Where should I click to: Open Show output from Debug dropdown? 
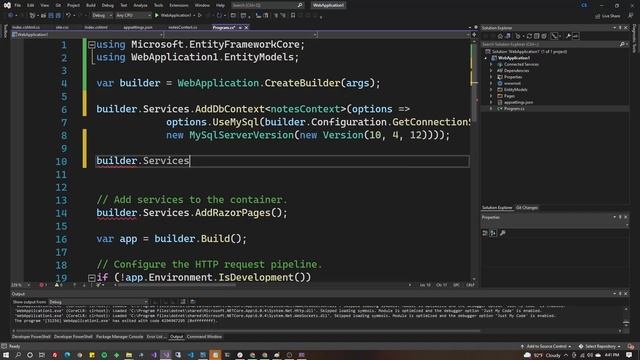pyautogui.click(x=98, y=302)
